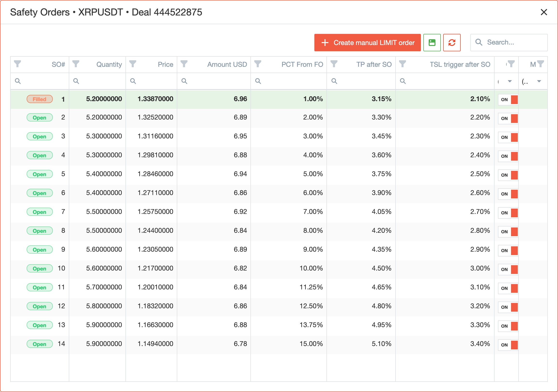Click Create manual LIMIT order button

pyautogui.click(x=367, y=43)
